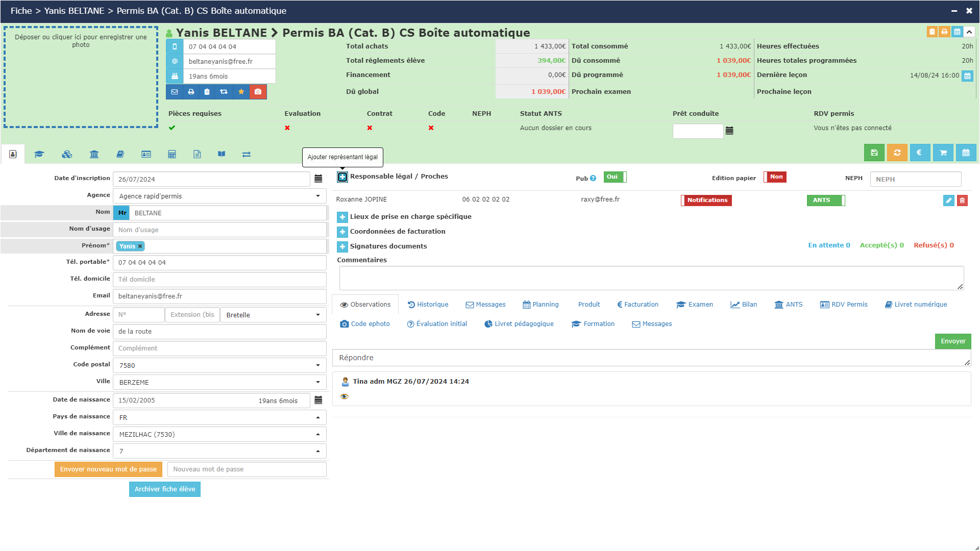
Task: Click the red camera photo icon
Action: (x=258, y=92)
